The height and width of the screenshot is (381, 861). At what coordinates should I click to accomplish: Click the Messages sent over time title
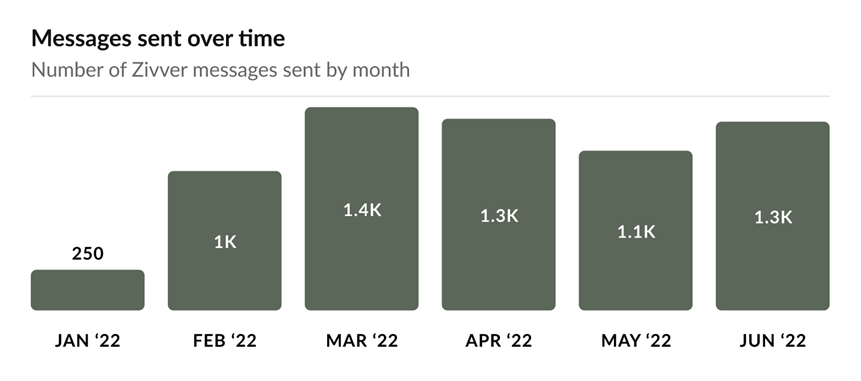pyautogui.click(x=158, y=38)
